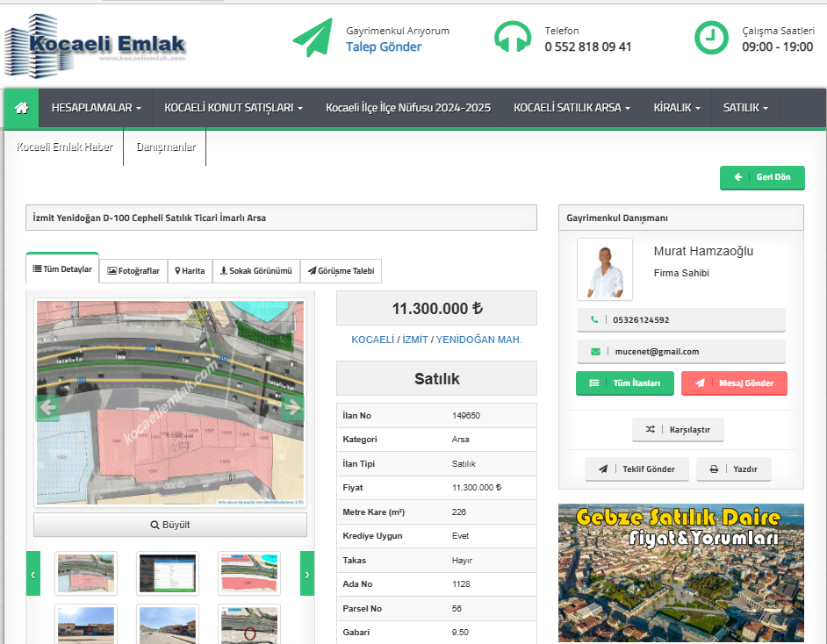Expand the KİRALIK menu
827x644 pixels.
pyautogui.click(x=676, y=108)
